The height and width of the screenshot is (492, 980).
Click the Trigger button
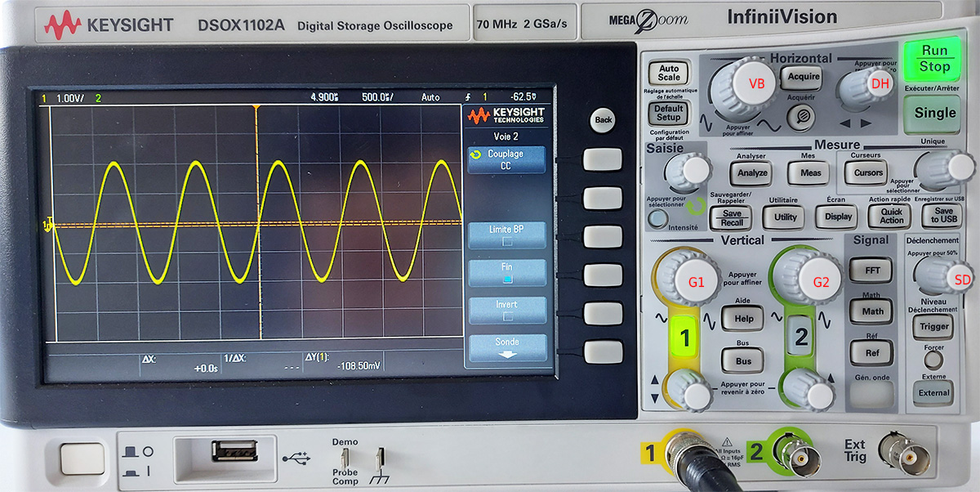tap(933, 327)
